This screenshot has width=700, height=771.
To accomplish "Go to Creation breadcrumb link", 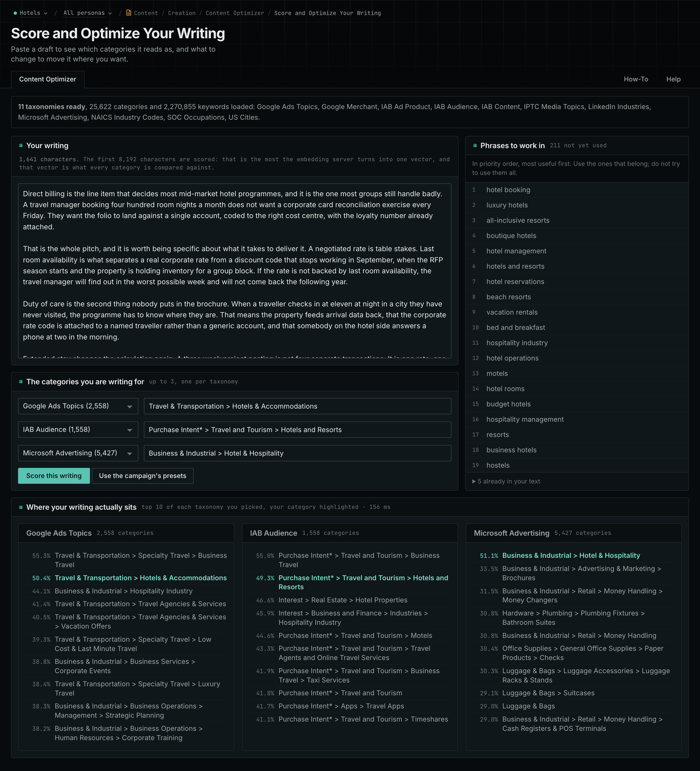I will (x=182, y=13).
